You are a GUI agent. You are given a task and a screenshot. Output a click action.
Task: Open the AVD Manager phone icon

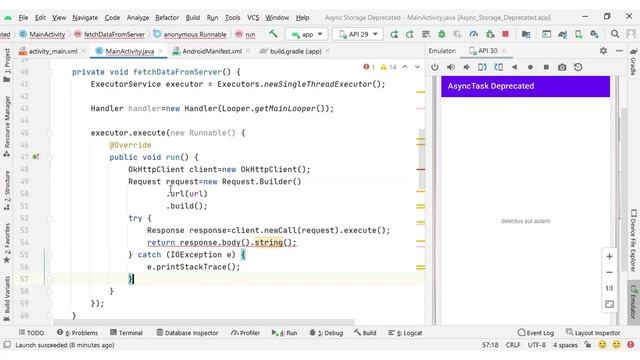click(578, 34)
